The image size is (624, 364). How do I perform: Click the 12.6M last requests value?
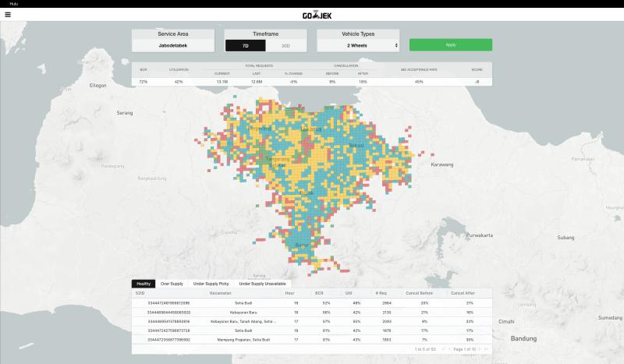(x=257, y=82)
